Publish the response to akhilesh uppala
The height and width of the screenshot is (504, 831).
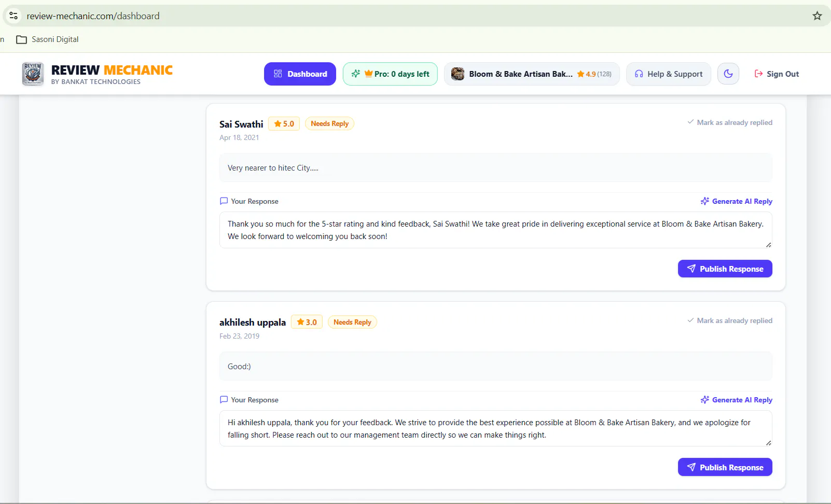pyautogui.click(x=725, y=467)
